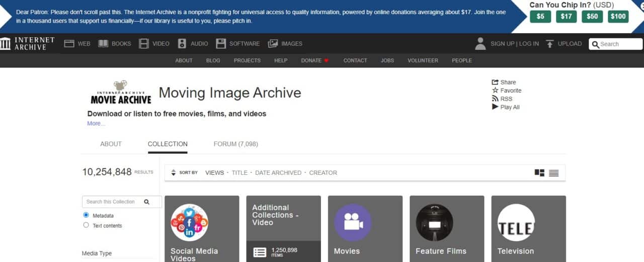Open the Books section icon
This screenshot has width=644, height=262.
pos(103,44)
